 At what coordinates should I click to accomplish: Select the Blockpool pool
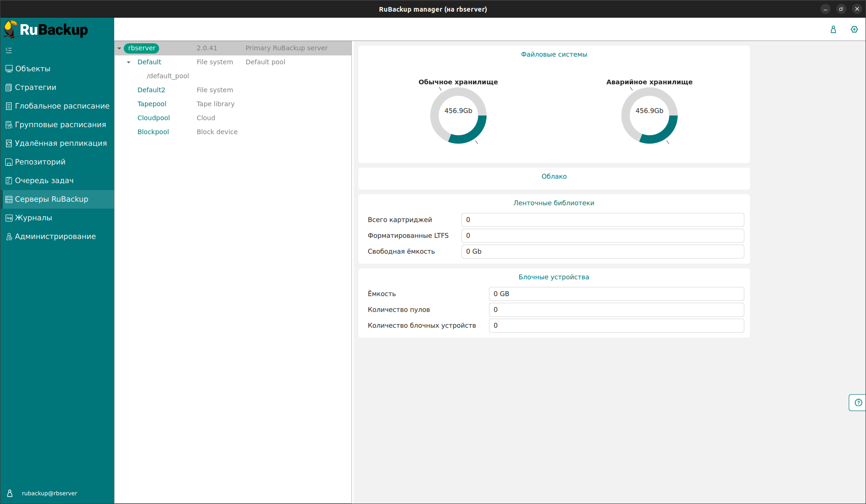click(x=153, y=132)
